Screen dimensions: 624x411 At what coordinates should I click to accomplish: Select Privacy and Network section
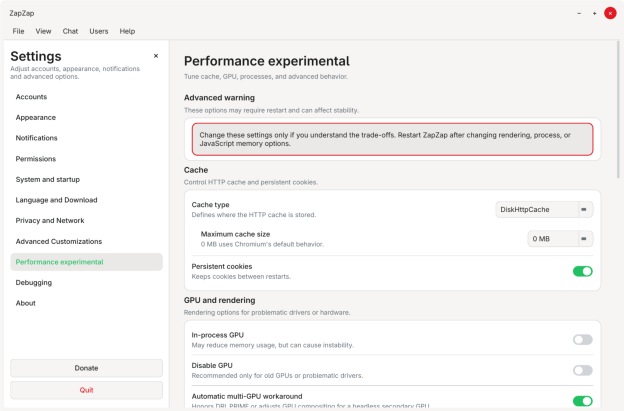[86, 221]
